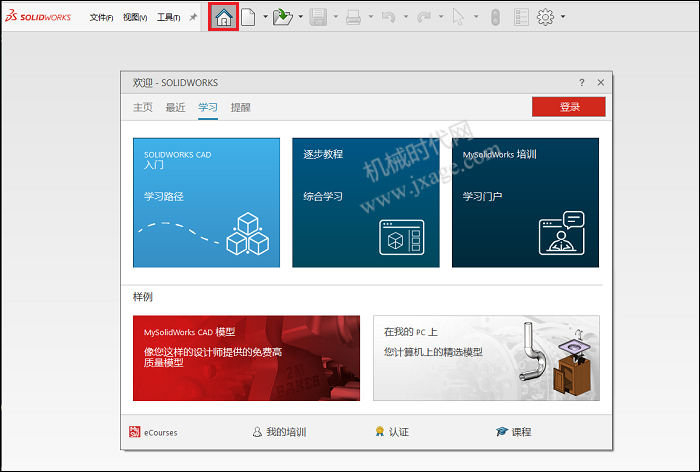700x472 pixels.
Task: Open the 工具(T) menu
Action: pos(169,17)
